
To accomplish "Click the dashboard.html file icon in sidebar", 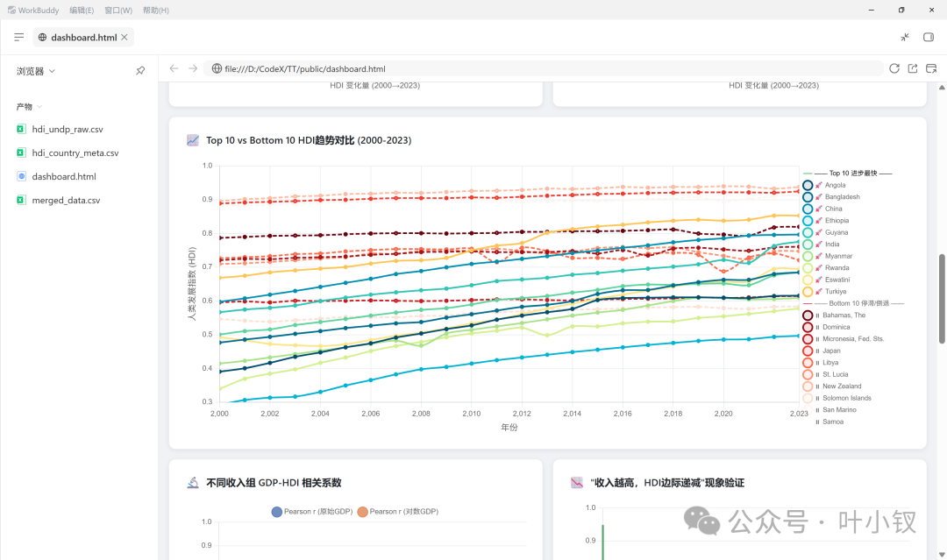I will (21, 176).
